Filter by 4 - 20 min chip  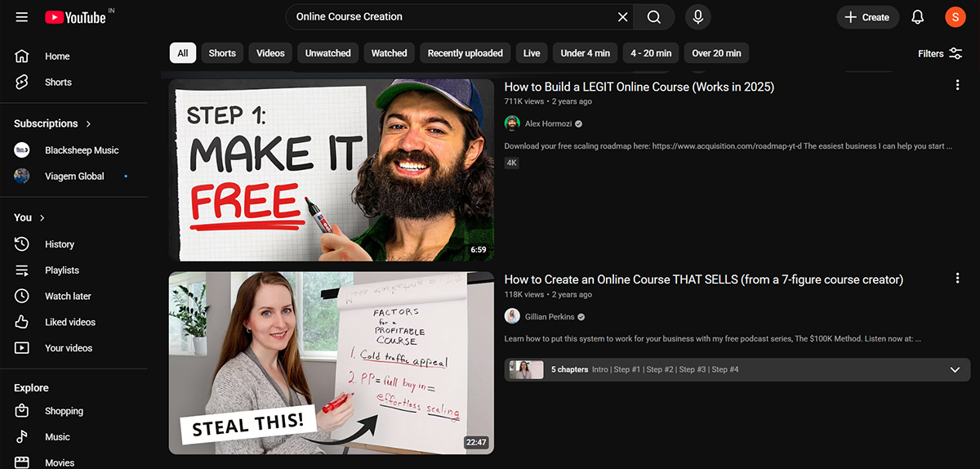coord(651,53)
